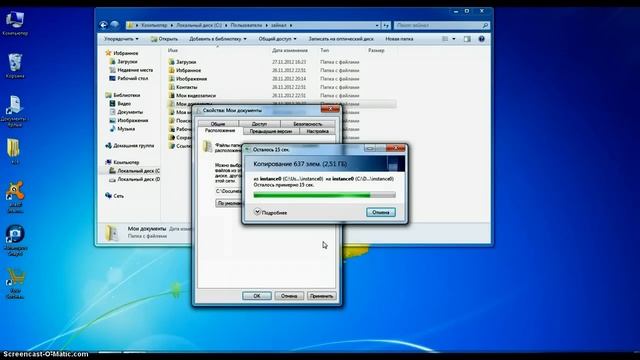Sort by the Имя column header
This screenshot has height=360, width=640.
coord(173,51)
